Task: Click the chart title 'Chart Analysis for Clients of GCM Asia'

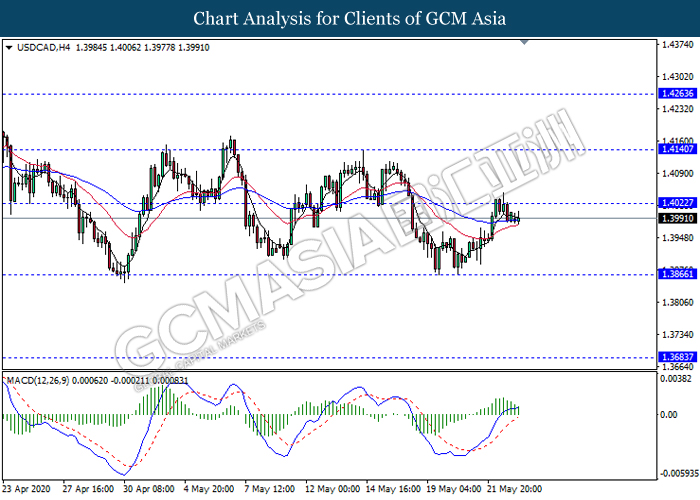Action: click(350, 18)
